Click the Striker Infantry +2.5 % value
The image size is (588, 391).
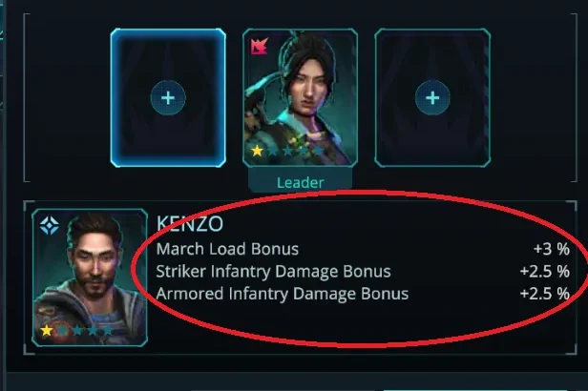(545, 272)
